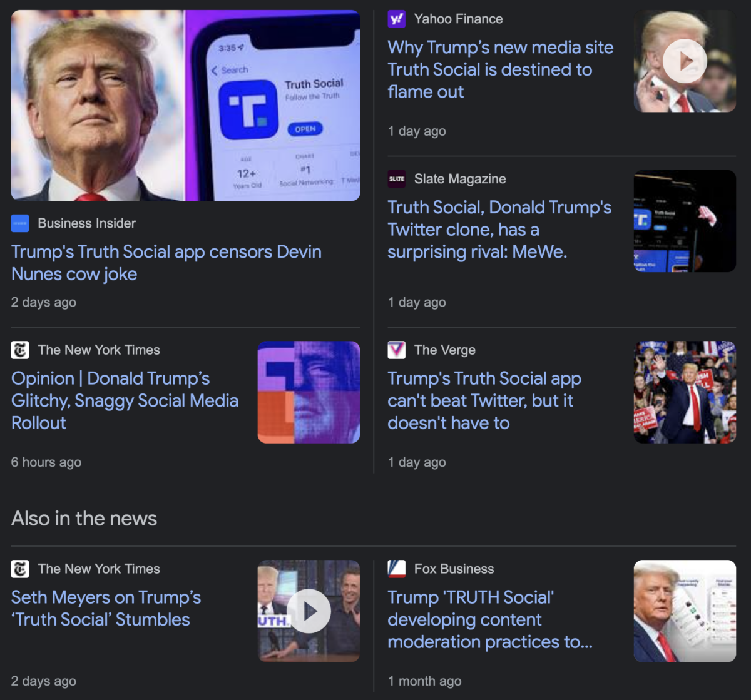Click the Yahoo Finance logo icon
Screen dimensions: 751x700
pos(397,19)
